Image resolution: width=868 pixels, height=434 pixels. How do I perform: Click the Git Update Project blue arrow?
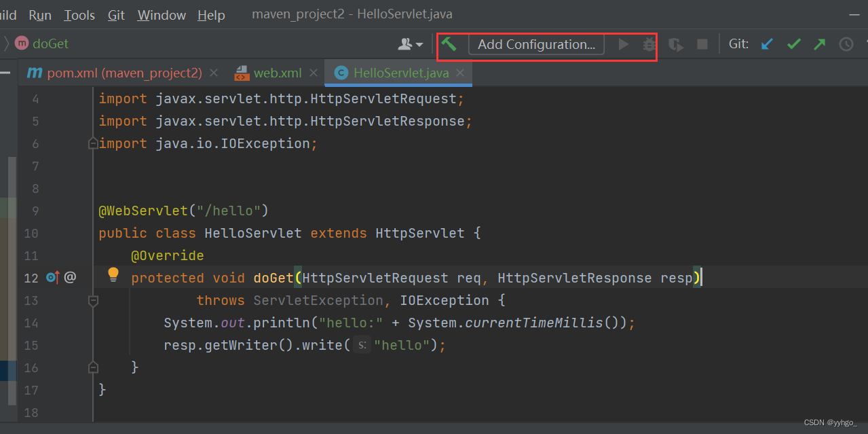point(768,44)
